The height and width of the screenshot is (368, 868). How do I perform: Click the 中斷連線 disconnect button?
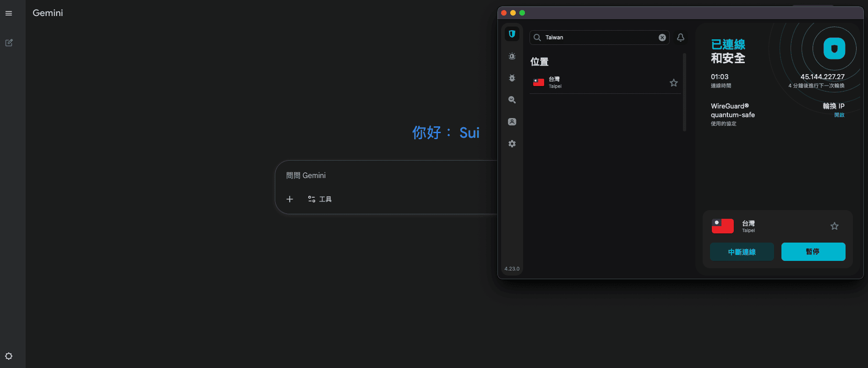point(742,252)
